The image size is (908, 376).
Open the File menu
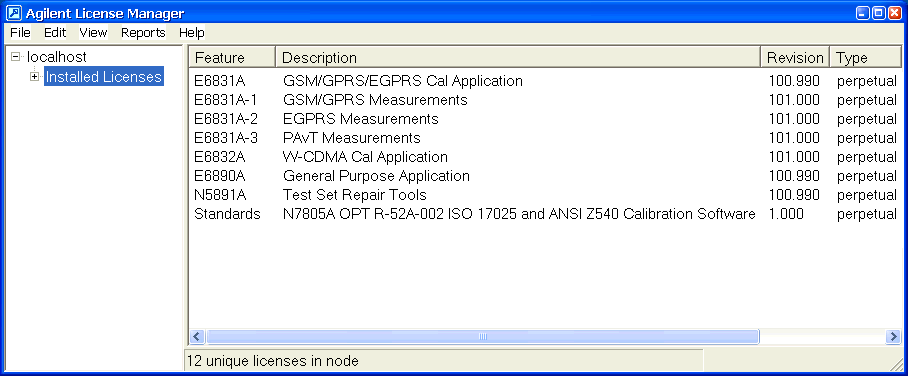20,32
